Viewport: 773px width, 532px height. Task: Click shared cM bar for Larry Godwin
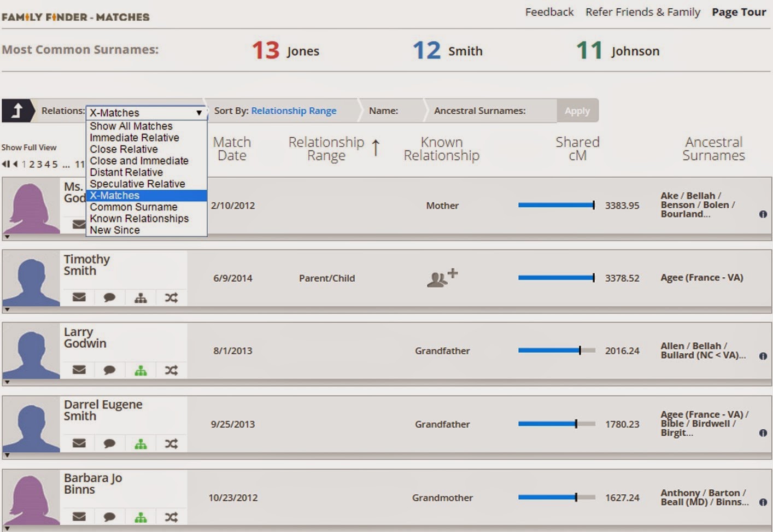[x=557, y=350]
